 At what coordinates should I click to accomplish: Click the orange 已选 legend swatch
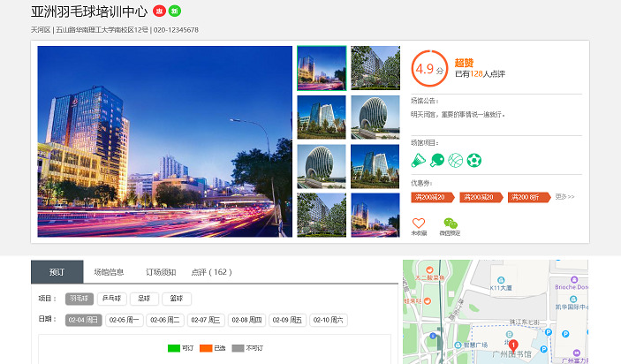[206, 348]
